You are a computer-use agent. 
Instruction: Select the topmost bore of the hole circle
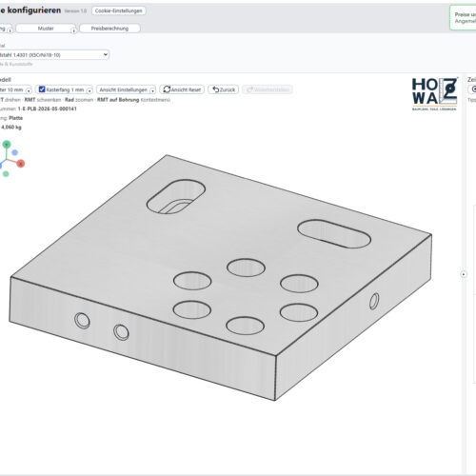click(246, 268)
